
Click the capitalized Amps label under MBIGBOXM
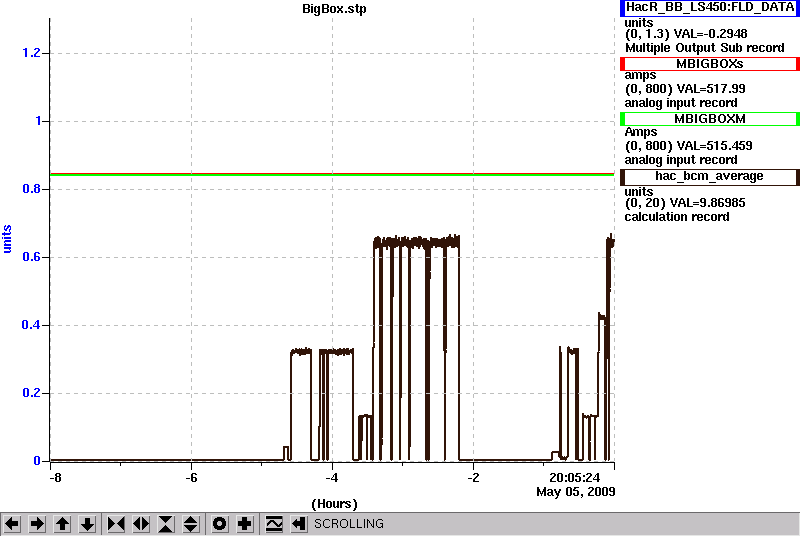[641, 132]
